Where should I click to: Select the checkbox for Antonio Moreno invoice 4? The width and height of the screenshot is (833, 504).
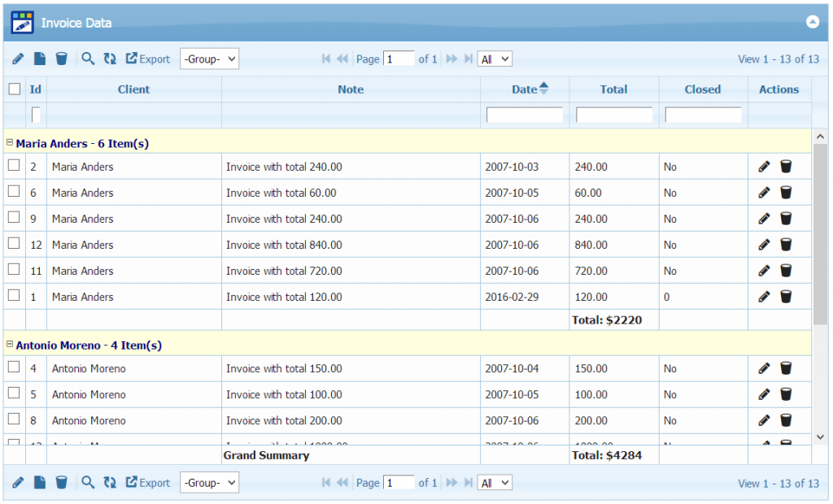[14, 367]
